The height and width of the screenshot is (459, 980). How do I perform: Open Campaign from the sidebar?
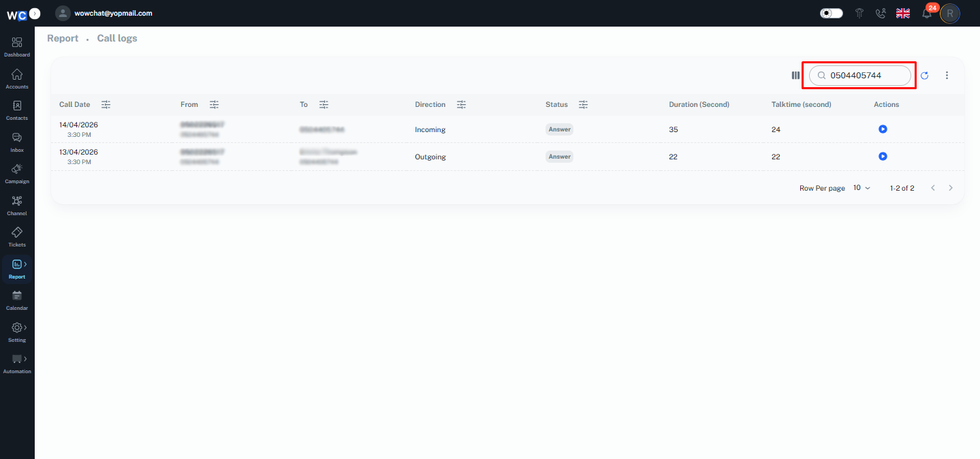coord(17,173)
